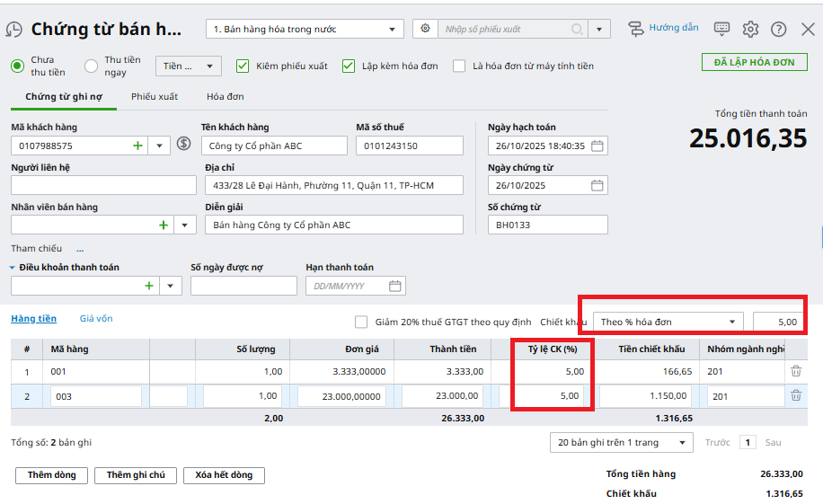Click the keyboard shortcuts icon
The height and width of the screenshot is (504, 823).
point(721,29)
